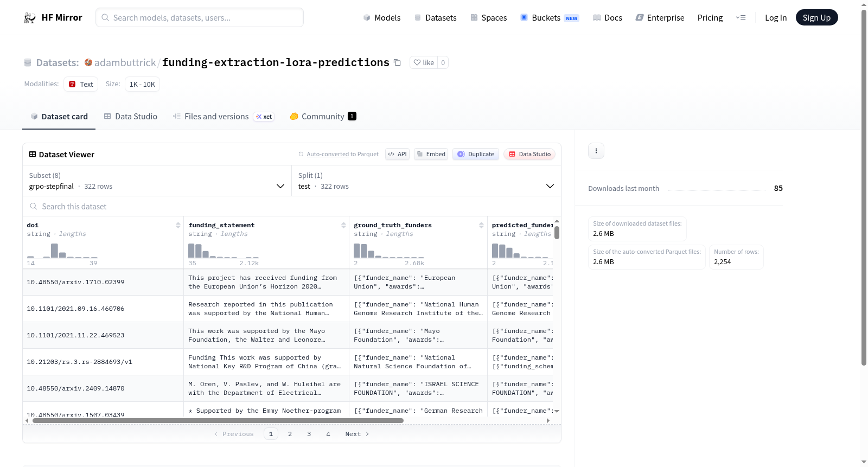The image size is (868, 467).
Task: Focus the Search models, datasets, users field
Action: (200, 17)
